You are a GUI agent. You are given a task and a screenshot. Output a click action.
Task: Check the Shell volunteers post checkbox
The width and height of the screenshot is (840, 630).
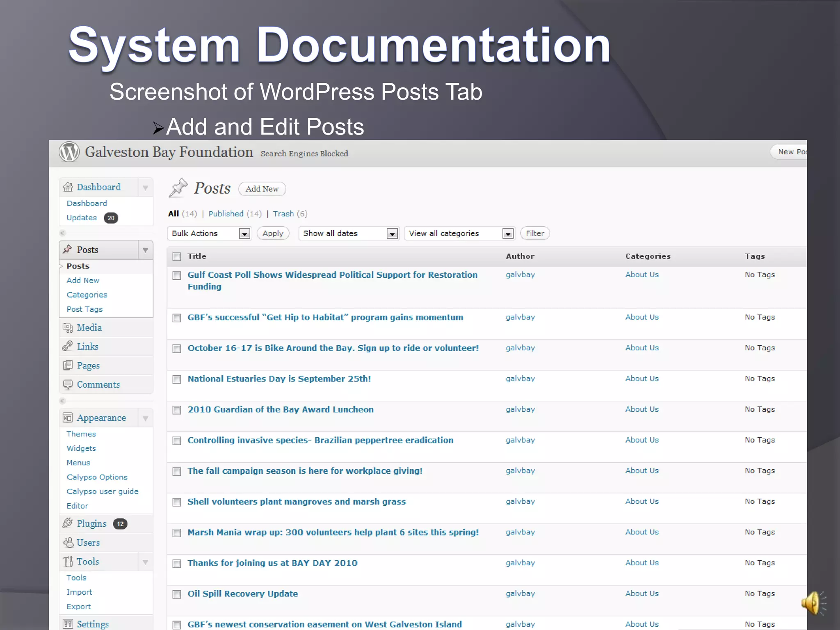(177, 502)
